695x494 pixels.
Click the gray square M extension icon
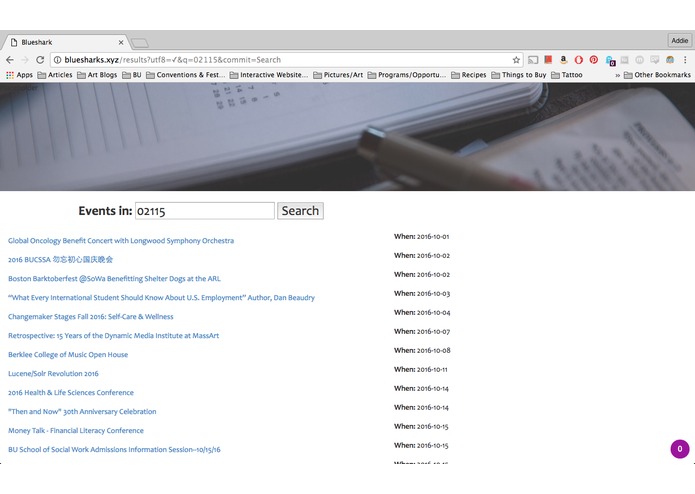[625, 59]
